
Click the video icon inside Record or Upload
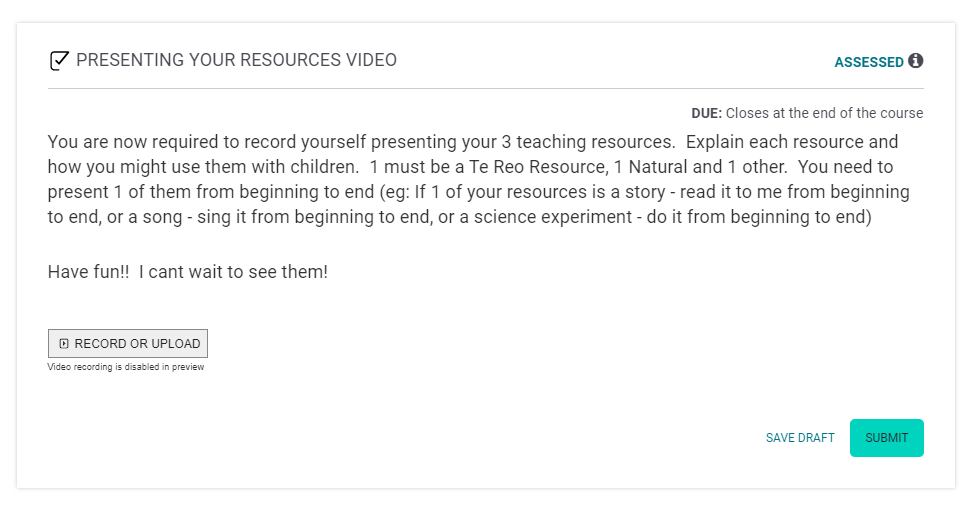point(64,344)
